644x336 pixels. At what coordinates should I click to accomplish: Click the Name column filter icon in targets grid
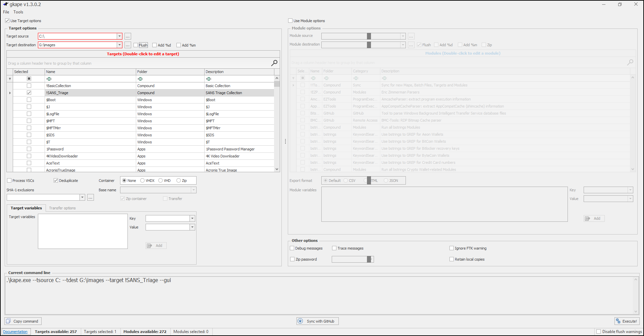coord(49,79)
